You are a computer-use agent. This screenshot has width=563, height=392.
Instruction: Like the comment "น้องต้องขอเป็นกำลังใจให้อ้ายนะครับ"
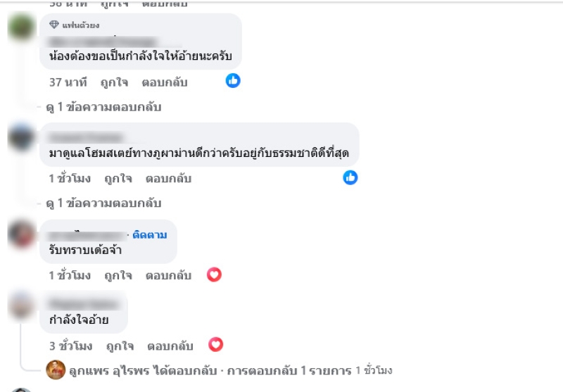(115, 82)
